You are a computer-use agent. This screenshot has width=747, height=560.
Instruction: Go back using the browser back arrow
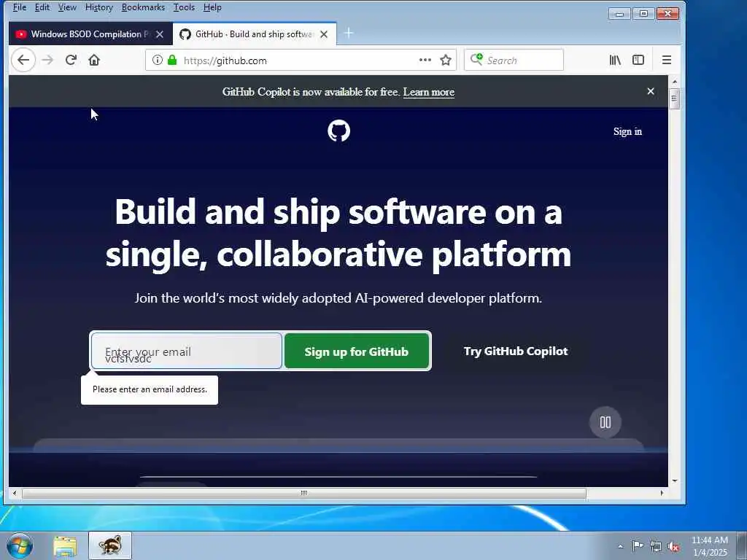pyautogui.click(x=23, y=60)
